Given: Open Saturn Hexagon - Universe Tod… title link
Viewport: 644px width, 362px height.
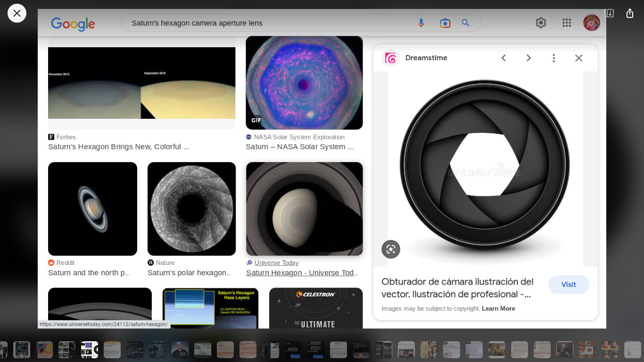Looking at the screenshot, I should coord(302,273).
